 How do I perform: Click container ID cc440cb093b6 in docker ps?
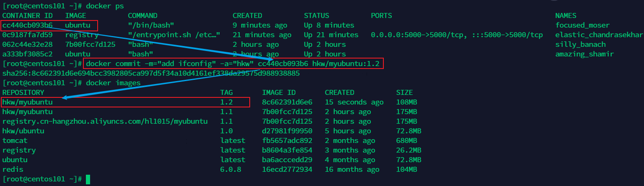click(27, 25)
